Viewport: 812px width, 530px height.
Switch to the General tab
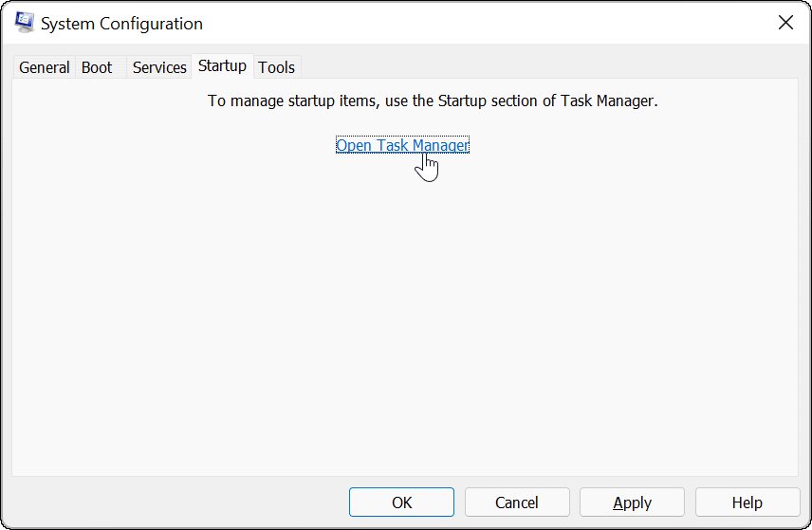[x=44, y=67]
